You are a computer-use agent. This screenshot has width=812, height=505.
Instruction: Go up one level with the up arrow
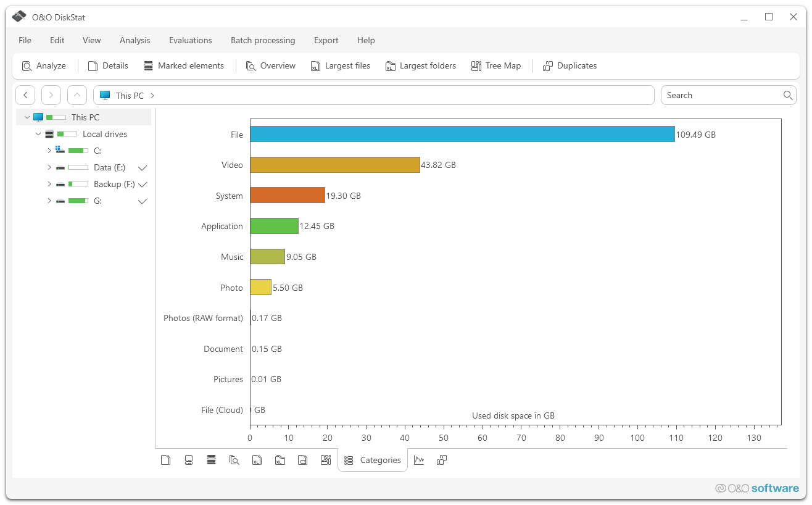[77, 95]
